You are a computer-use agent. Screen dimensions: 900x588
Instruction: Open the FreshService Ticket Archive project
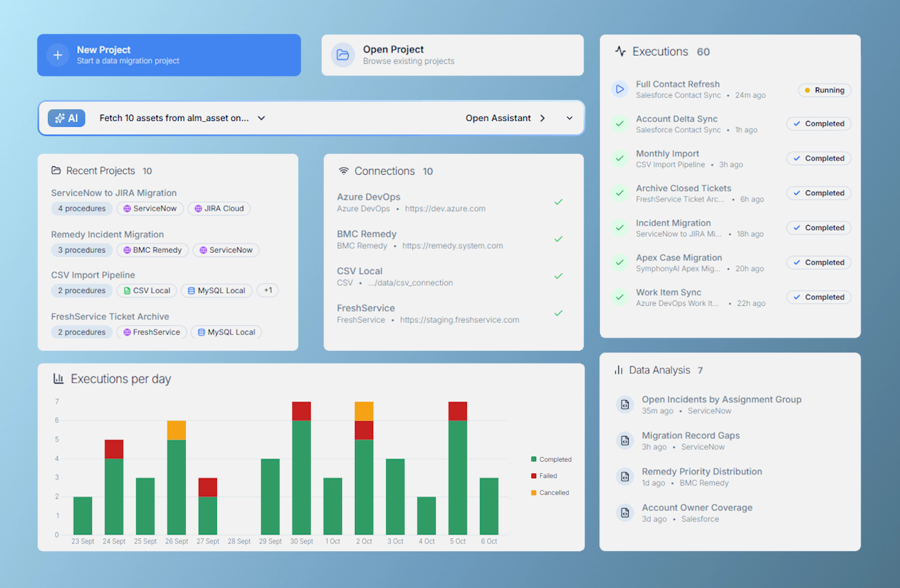pos(110,316)
